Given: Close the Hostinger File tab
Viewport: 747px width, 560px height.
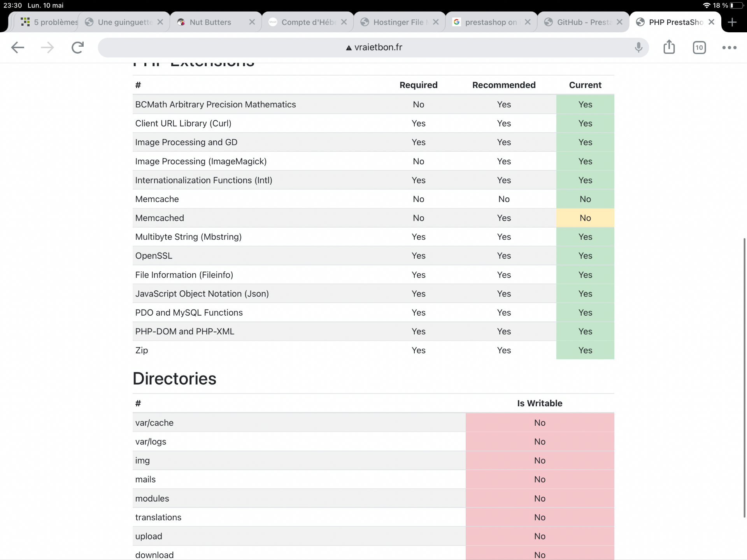Looking at the screenshot, I should tap(436, 22).
